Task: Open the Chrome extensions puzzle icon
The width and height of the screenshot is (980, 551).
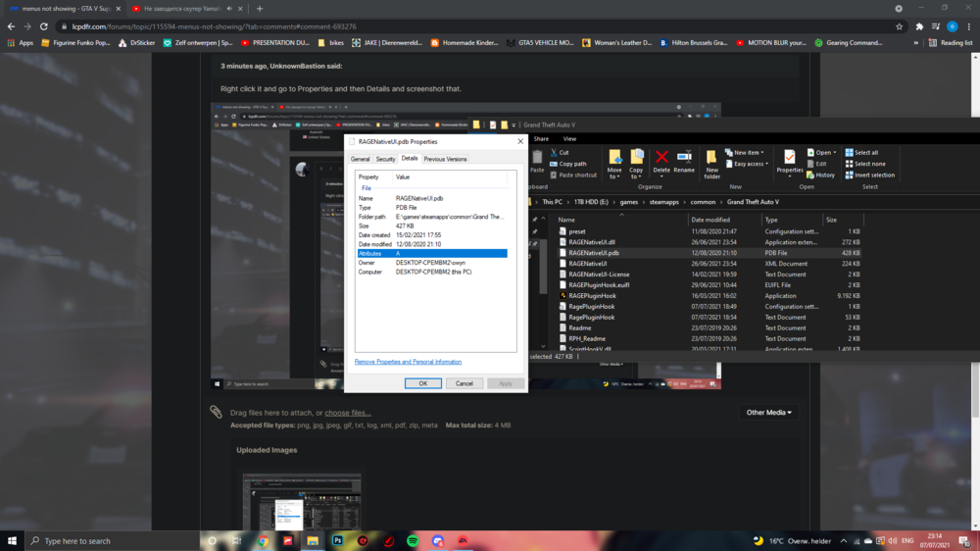Action: pos(919,26)
